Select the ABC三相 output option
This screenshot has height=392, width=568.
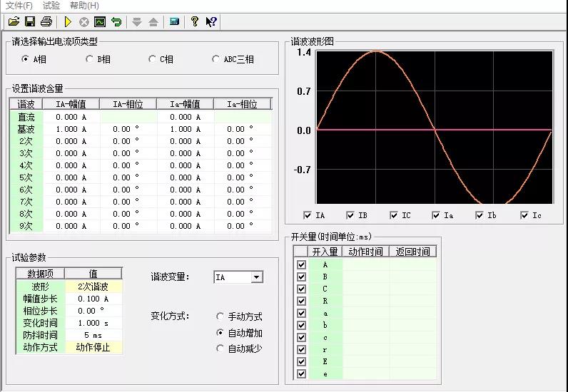(216, 59)
